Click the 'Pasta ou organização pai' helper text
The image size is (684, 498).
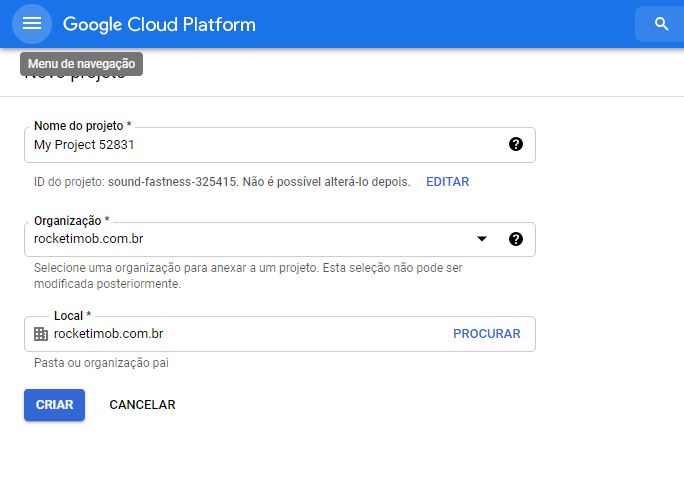(x=101, y=363)
